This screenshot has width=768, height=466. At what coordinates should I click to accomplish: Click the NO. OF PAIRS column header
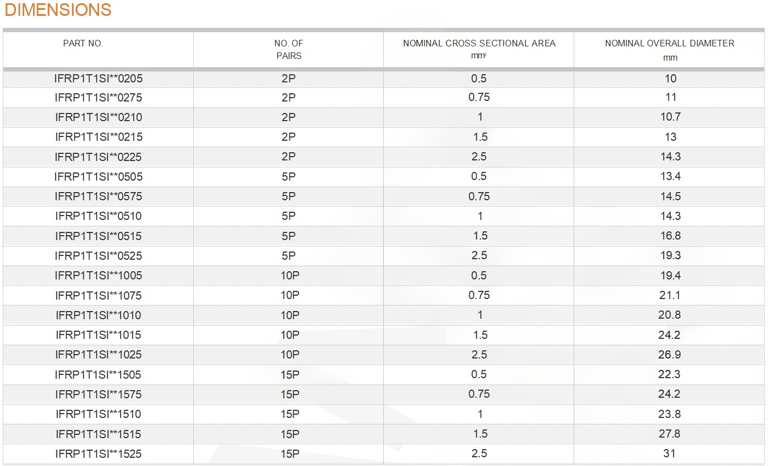coord(288,49)
